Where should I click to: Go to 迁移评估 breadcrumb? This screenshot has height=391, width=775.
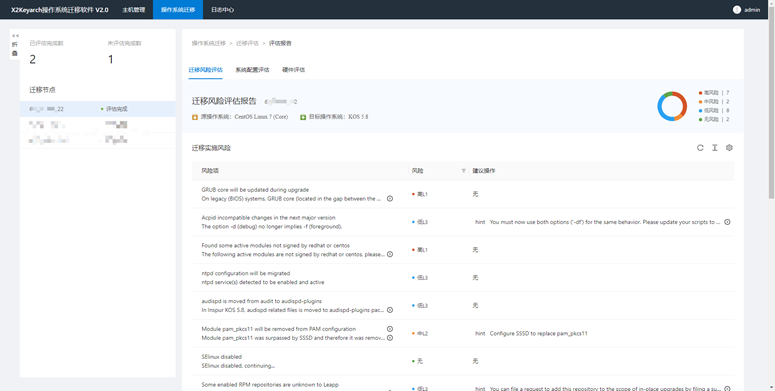[247, 43]
